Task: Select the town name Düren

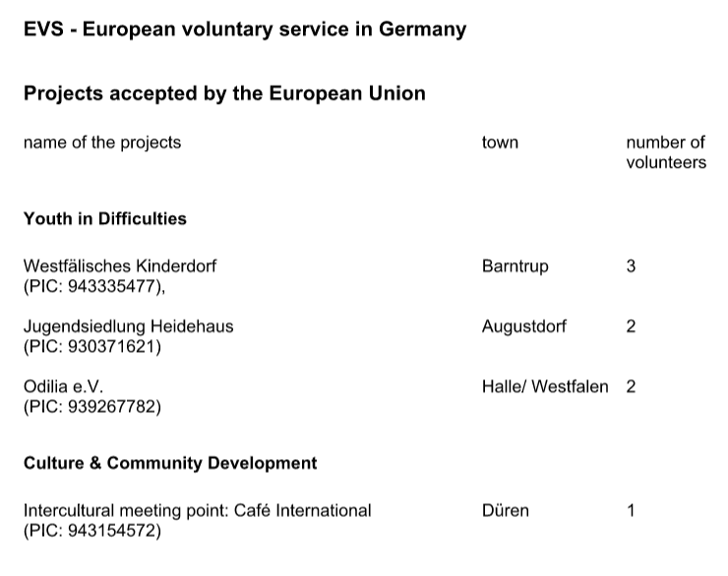Action: click(506, 511)
